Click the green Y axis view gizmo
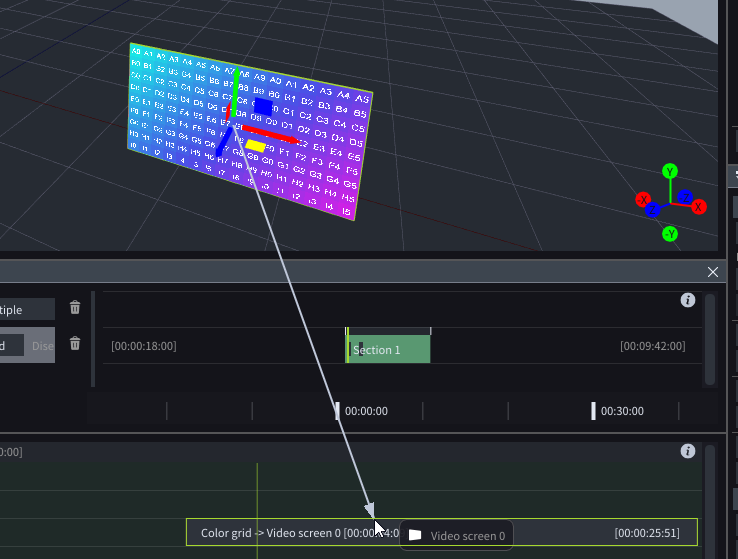 tap(670, 171)
